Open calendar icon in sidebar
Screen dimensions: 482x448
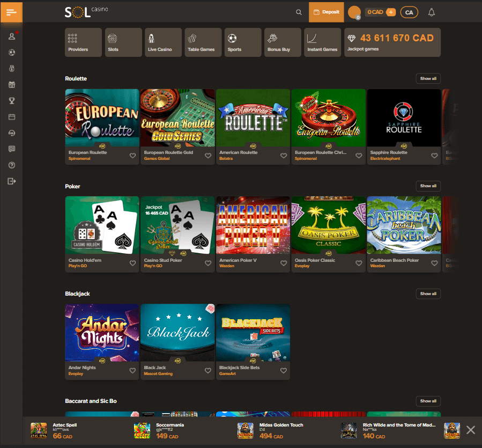pyautogui.click(x=12, y=117)
